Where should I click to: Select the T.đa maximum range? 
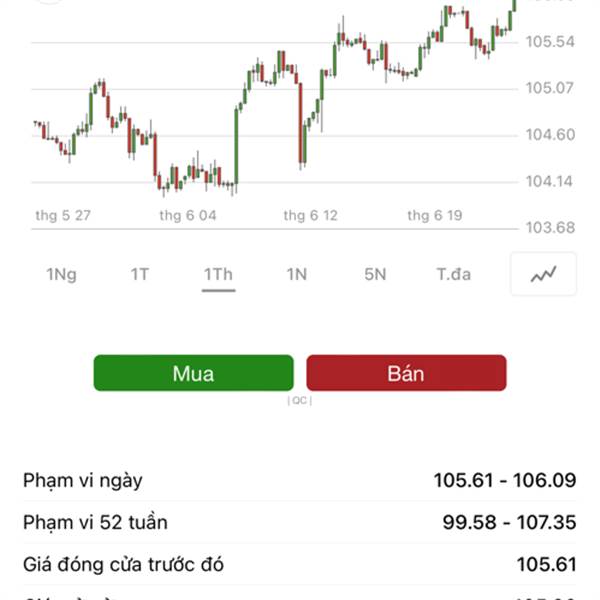(453, 274)
